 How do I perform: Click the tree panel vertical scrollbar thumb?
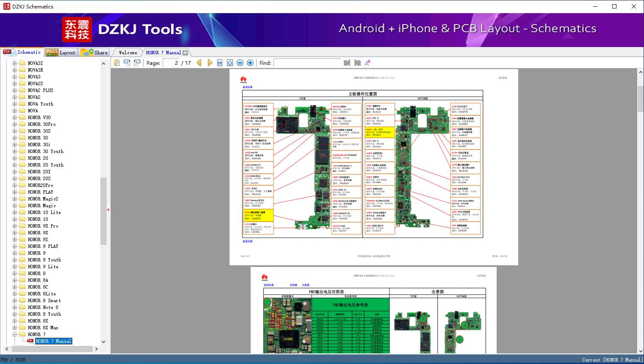[103, 211]
